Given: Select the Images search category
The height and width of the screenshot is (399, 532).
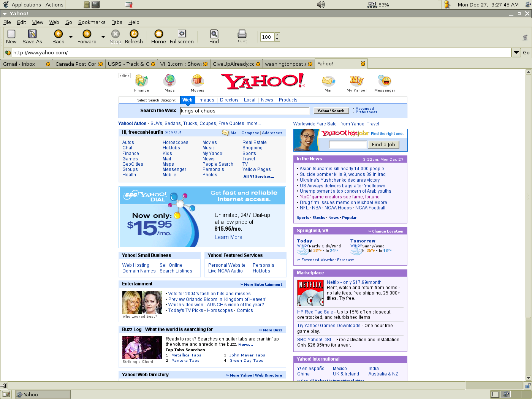Looking at the screenshot, I should [206, 100].
